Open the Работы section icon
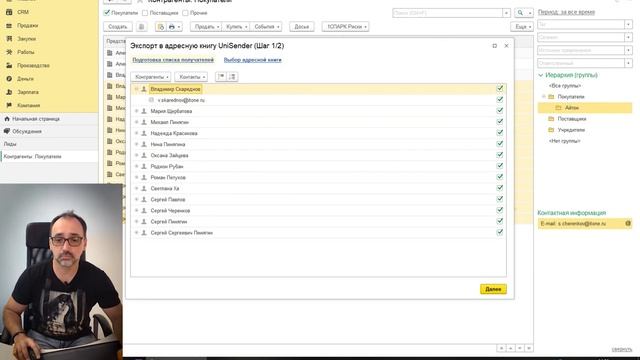This screenshot has height=360, width=640. [x=9, y=52]
